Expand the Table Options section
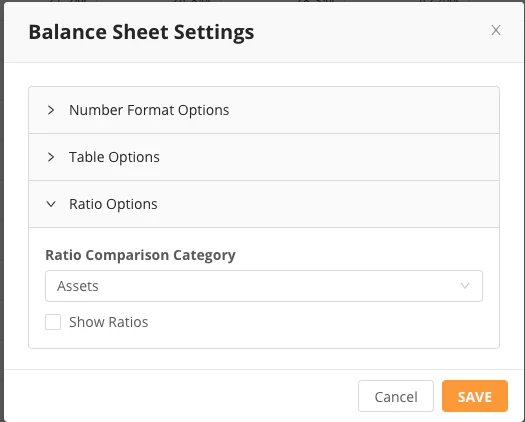The image size is (525, 422). pos(264,157)
